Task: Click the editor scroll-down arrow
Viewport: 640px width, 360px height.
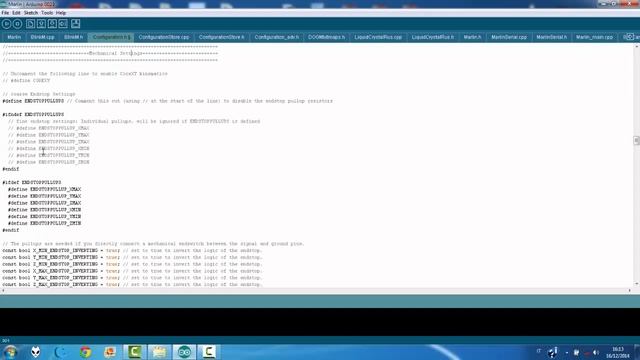Action: [636, 284]
